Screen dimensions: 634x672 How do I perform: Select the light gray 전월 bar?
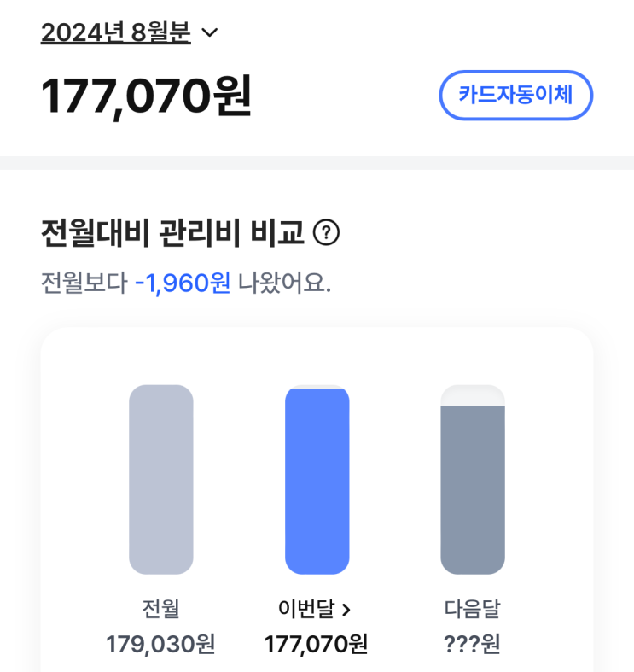point(161,479)
